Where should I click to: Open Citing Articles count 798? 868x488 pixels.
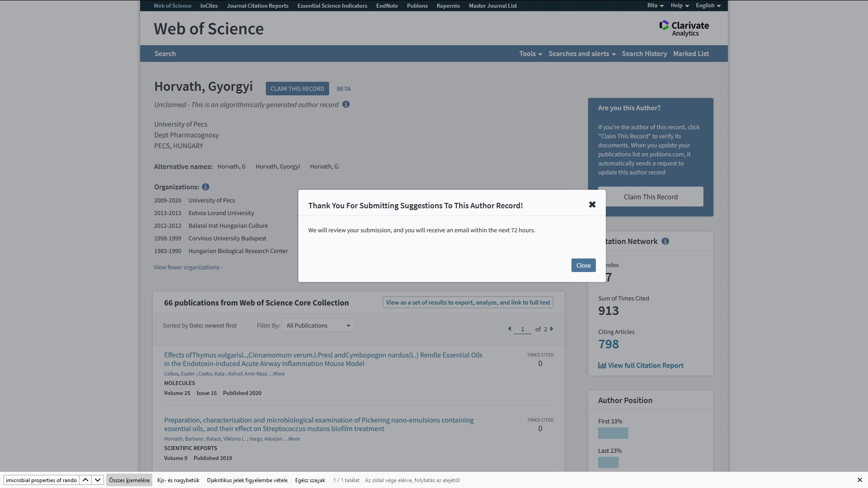[x=609, y=344]
